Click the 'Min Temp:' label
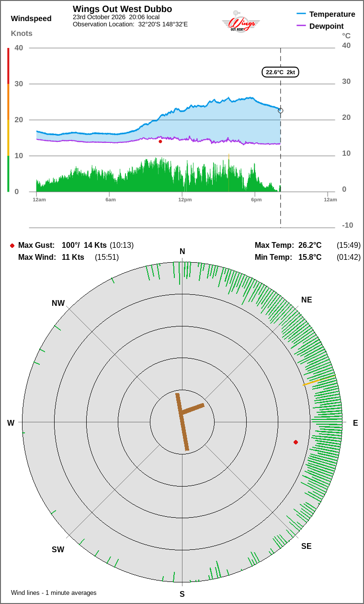The image size is (364, 604). (273, 257)
